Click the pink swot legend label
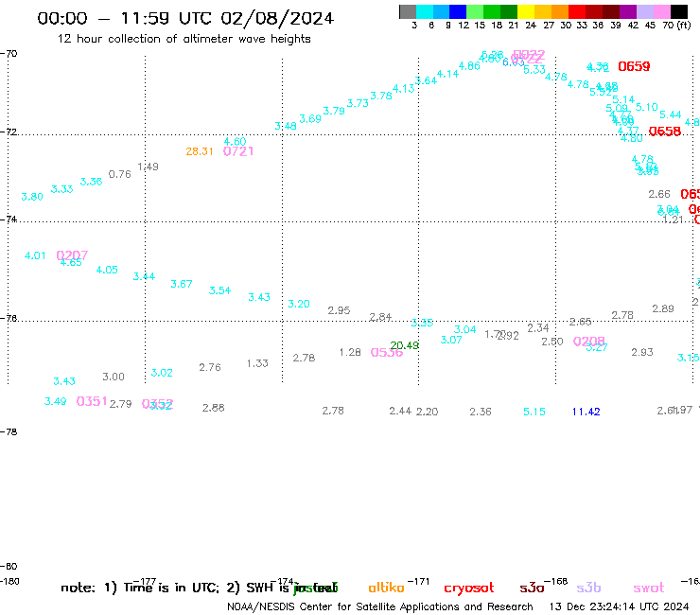This screenshot has height=615, width=700. pyautogui.click(x=649, y=588)
